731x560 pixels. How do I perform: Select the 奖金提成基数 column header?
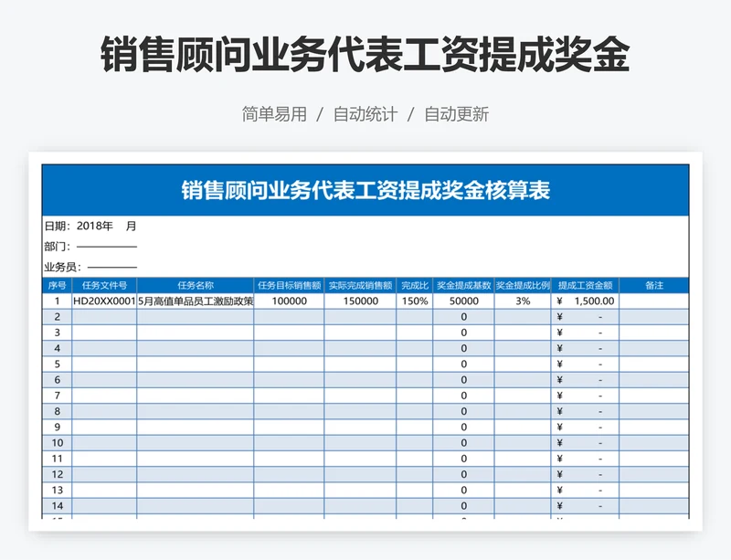tap(463, 285)
